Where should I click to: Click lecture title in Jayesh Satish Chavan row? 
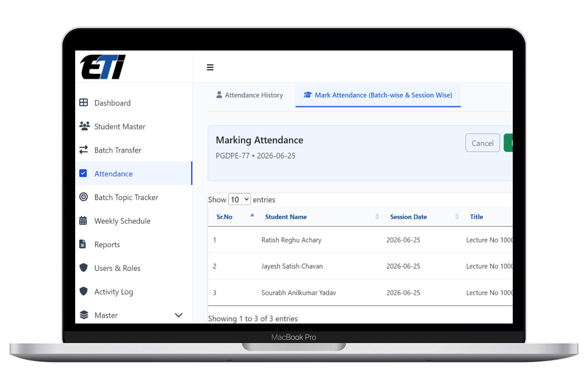pyautogui.click(x=489, y=266)
